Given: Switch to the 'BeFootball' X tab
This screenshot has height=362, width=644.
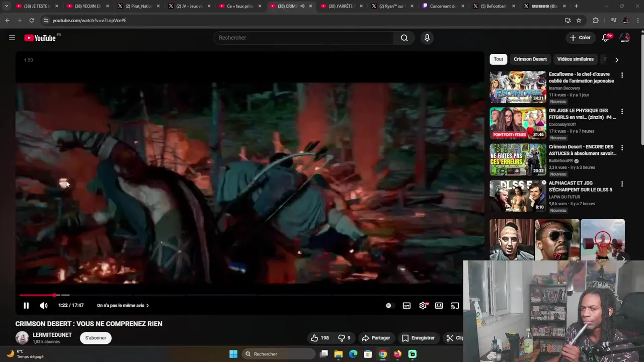Looking at the screenshot, I should pyautogui.click(x=494, y=6).
